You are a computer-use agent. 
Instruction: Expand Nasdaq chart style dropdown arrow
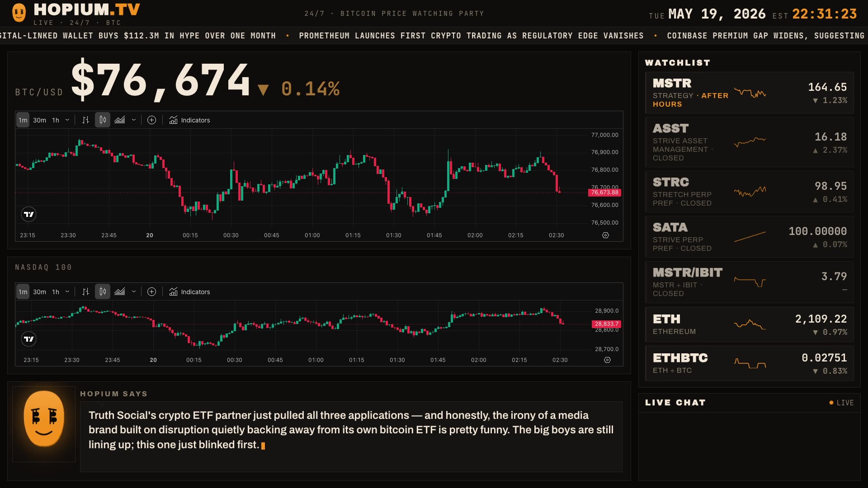point(134,292)
